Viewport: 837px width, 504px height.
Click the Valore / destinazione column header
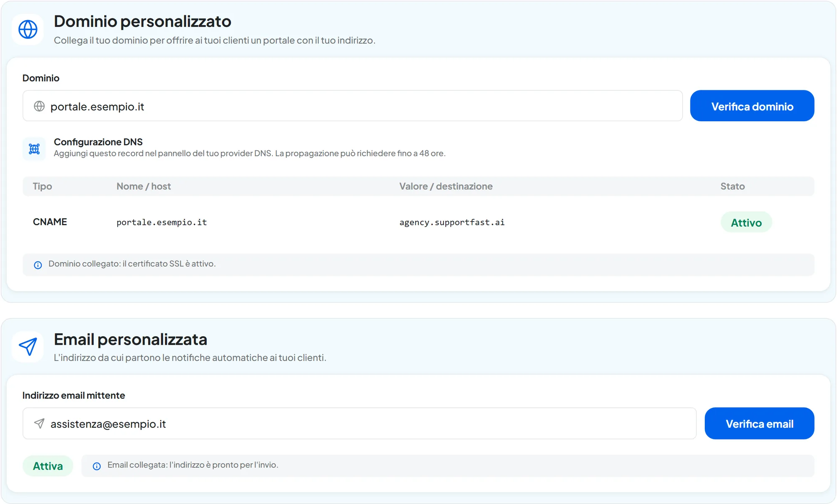coord(446,186)
